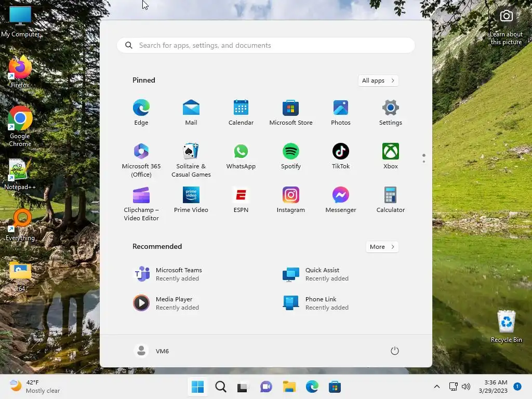The image size is (532, 399).
Task: Select the Notepad++ desktop shortcut
Action: coord(20,174)
